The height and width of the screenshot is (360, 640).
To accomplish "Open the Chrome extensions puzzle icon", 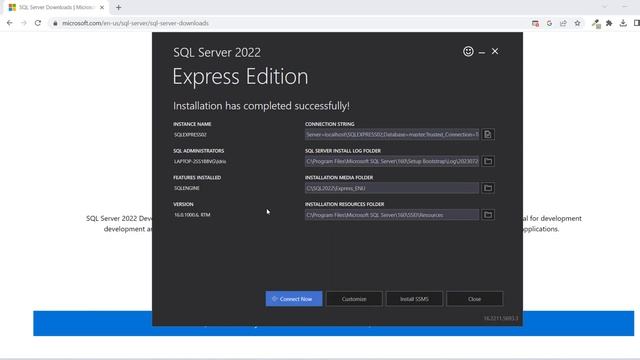I will pyautogui.click(x=609, y=23).
